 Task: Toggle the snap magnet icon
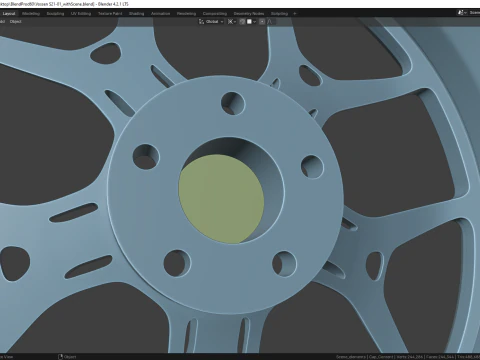click(242, 22)
